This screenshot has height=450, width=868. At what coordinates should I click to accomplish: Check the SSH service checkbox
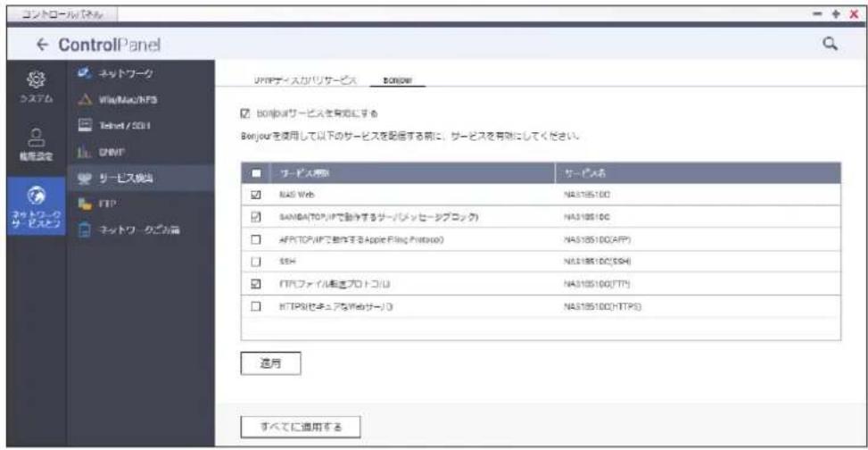[255, 261]
